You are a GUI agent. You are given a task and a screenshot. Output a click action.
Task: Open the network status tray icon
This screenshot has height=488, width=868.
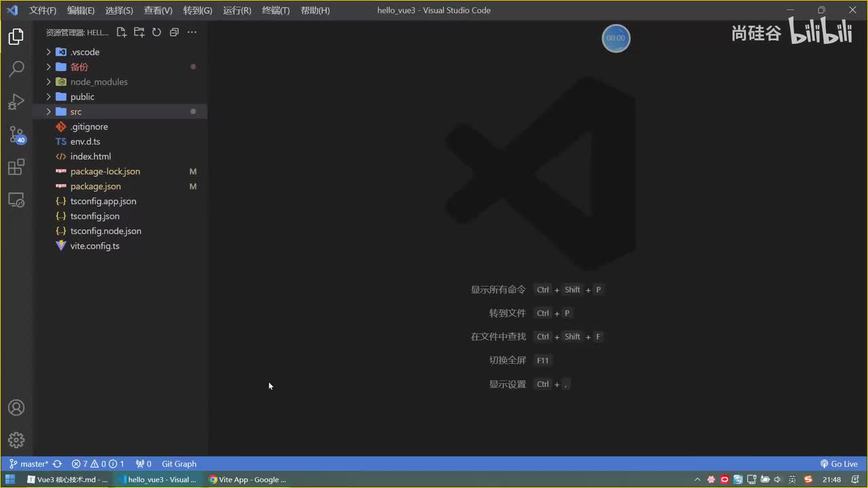pyautogui.click(x=751, y=479)
